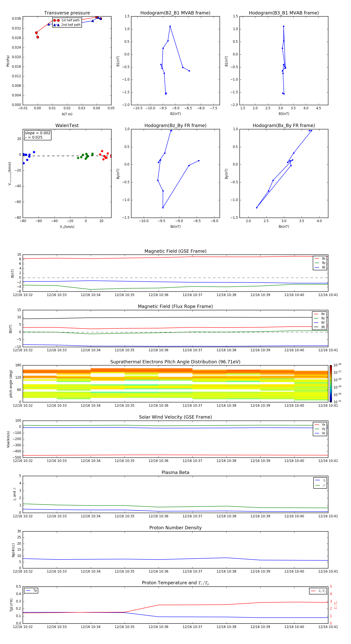351x644 pixels.
Task: Click the 'Solar Wind Velocity (GSE Frame)' title
Action: 175,417
